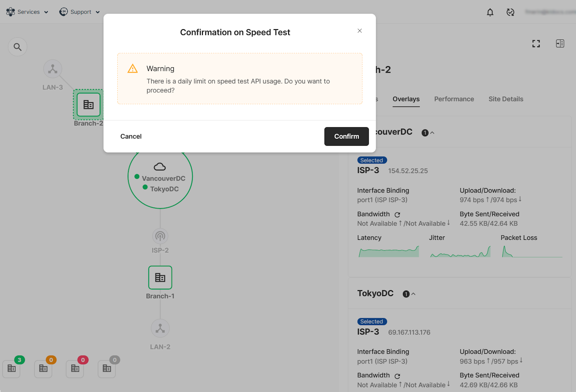The height and width of the screenshot is (392, 576).
Task: Switch to the Overlays tab
Action: [x=406, y=99]
